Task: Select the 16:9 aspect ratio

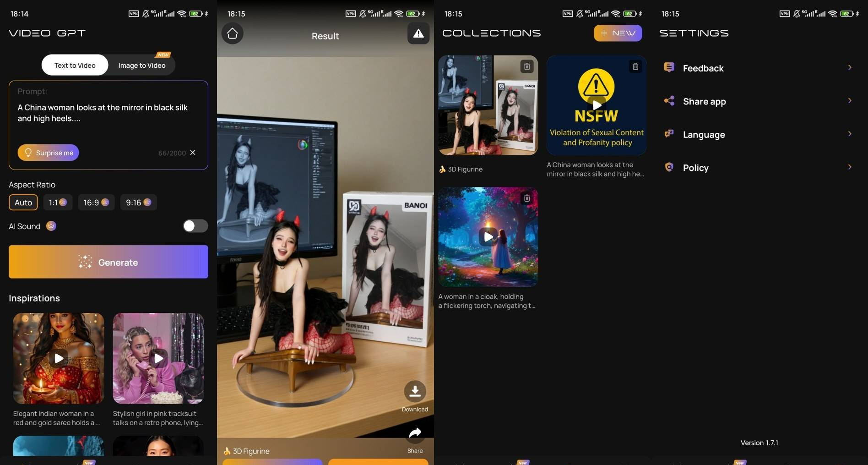Action: tap(96, 202)
